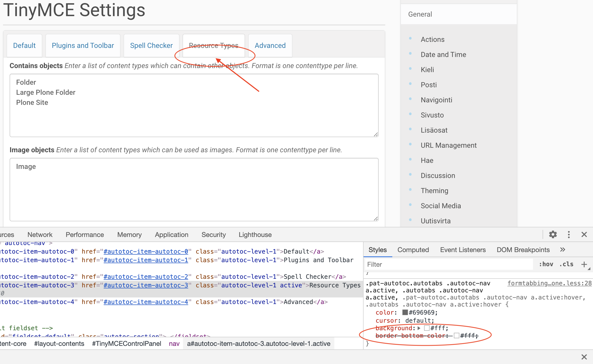
Task: Click the 'cursor: default;' style declaration
Action: coord(405,320)
